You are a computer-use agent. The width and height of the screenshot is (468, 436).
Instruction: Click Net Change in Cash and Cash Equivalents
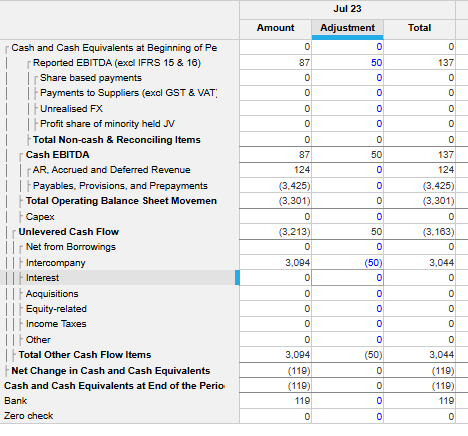tap(111, 371)
